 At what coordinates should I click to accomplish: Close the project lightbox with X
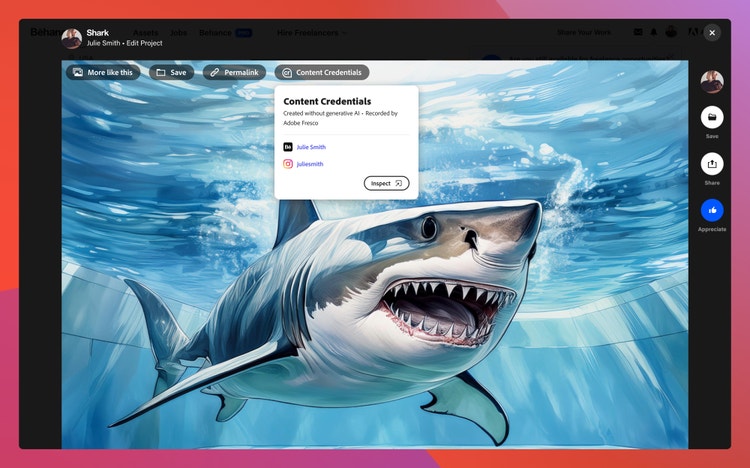pyautogui.click(x=712, y=33)
